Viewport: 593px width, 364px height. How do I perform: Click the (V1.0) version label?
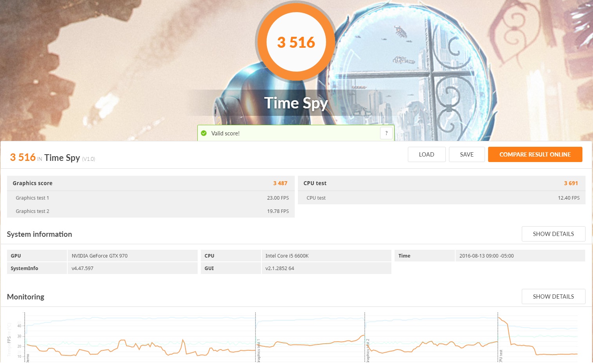[88, 159]
